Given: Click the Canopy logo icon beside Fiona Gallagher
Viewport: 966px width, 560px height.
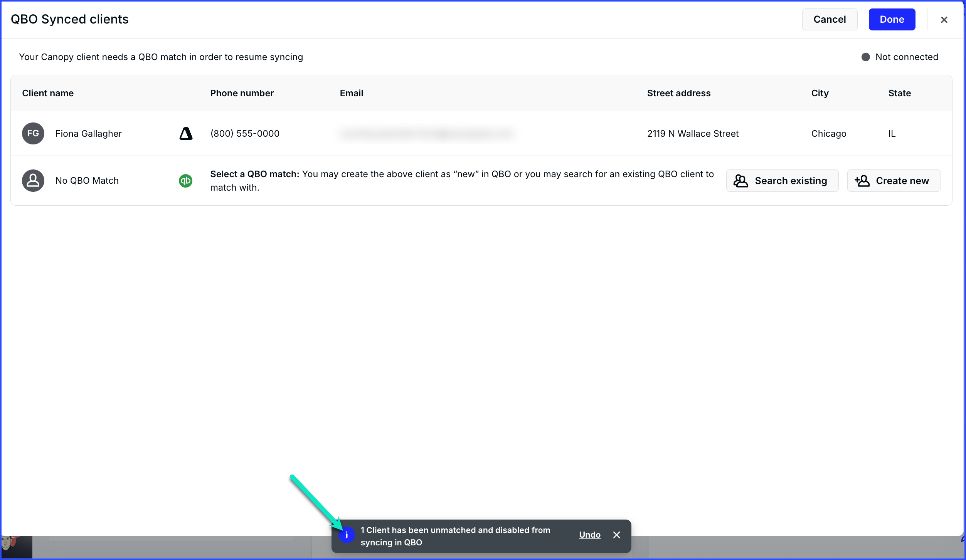Looking at the screenshot, I should pos(186,134).
